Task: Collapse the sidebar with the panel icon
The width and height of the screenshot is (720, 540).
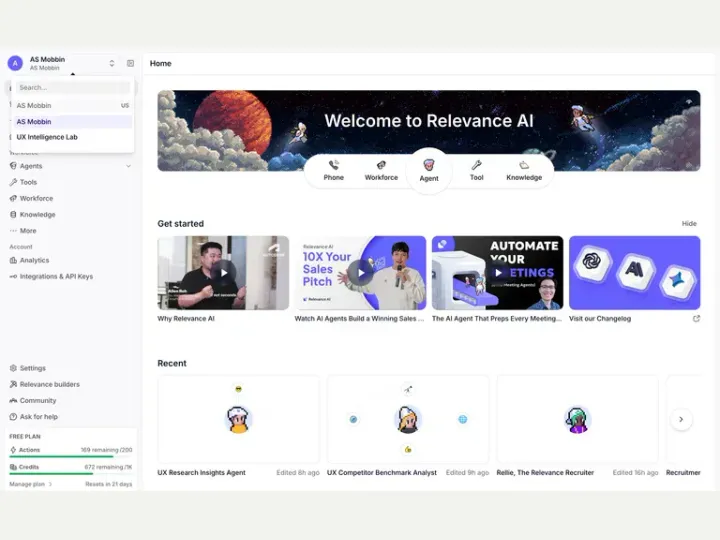Action: tap(130, 63)
